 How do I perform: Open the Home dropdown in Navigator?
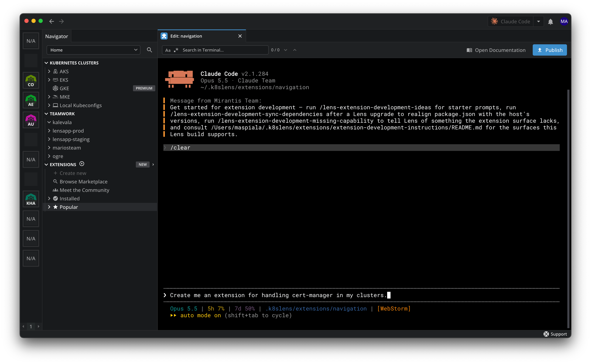[x=93, y=50]
